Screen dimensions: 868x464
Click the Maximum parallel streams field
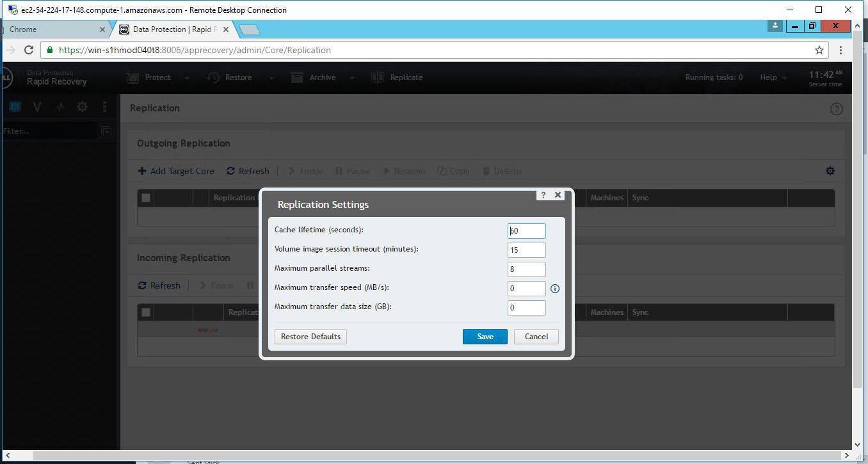(526, 269)
